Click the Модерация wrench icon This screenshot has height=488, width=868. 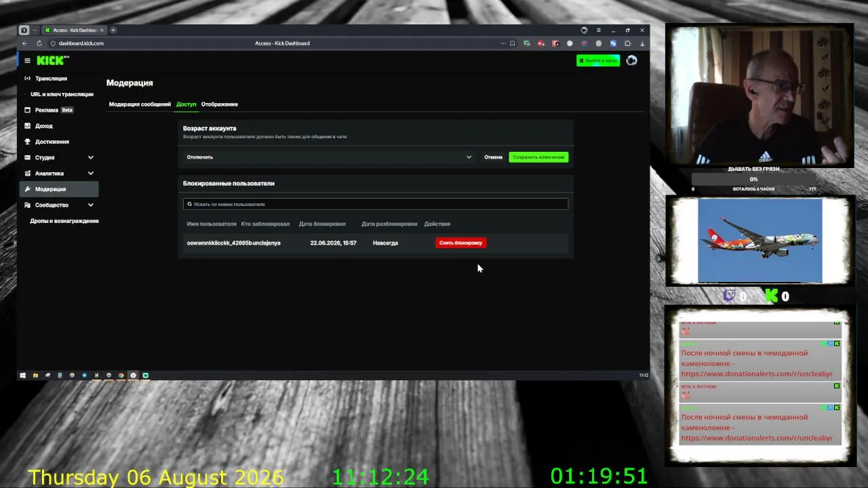point(27,189)
